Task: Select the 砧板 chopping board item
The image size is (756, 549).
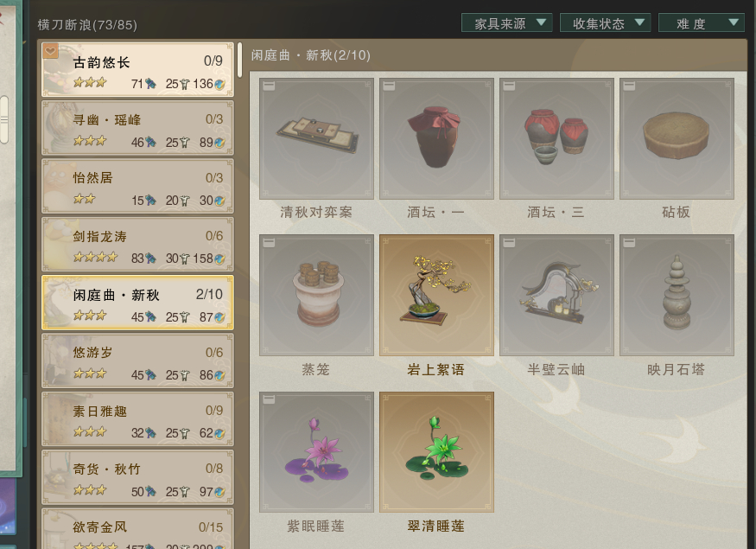Action: click(677, 138)
